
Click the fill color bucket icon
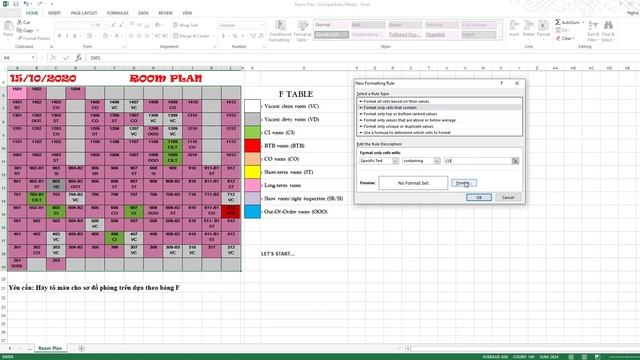coord(105,36)
